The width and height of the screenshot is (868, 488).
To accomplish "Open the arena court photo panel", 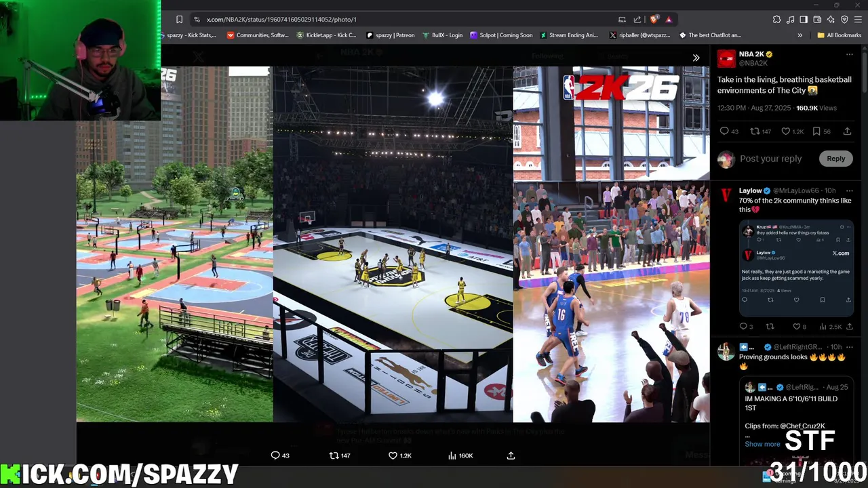I will pos(393,244).
